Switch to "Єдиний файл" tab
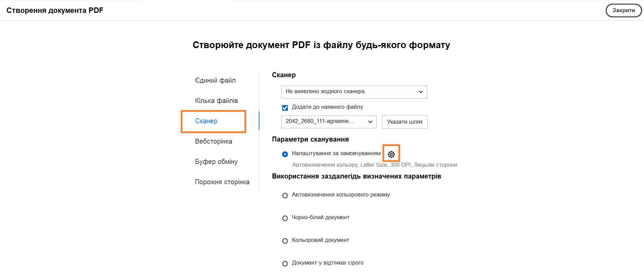644x273 pixels. click(x=215, y=80)
